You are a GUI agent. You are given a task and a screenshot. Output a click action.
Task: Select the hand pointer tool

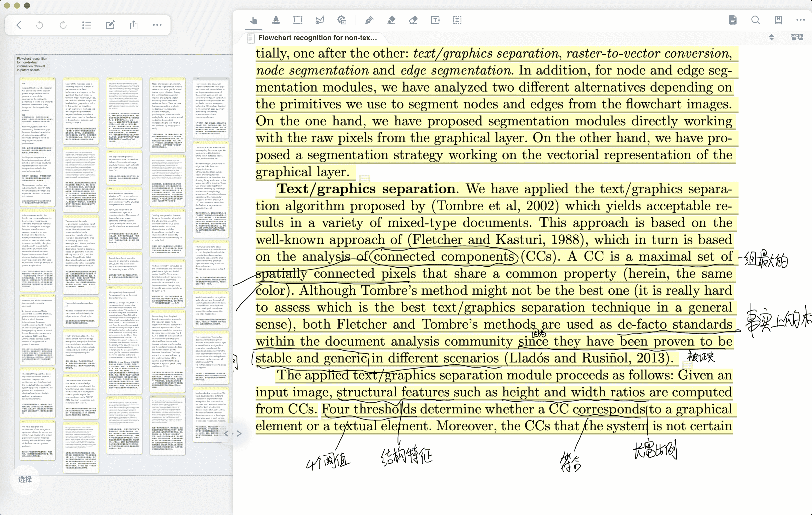(x=254, y=21)
